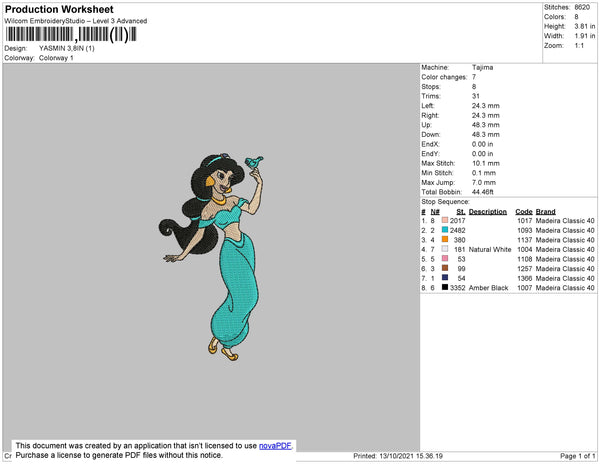This screenshot has height=464, width=600.
Task: Select the Production Worksheet title
Action: (59, 10)
